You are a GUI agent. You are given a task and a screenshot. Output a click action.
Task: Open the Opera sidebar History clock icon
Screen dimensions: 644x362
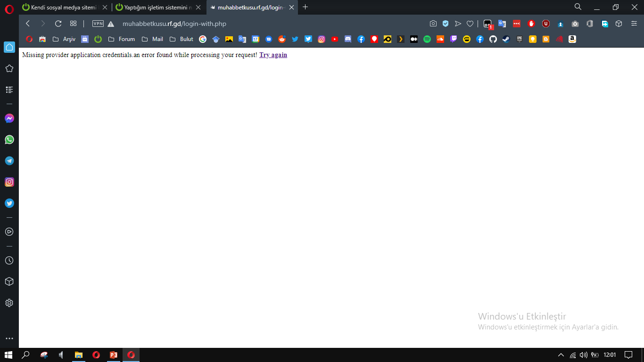[9, 260]
